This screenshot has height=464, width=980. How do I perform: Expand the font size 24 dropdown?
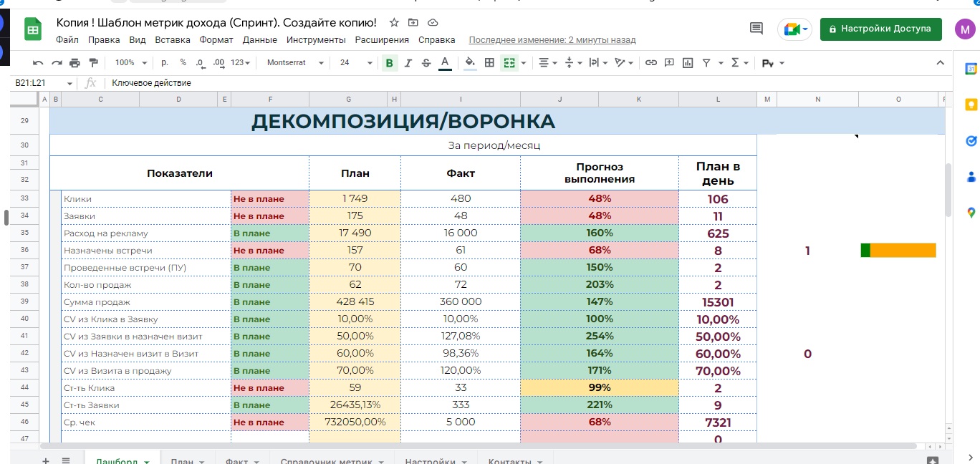coord(355,63)
